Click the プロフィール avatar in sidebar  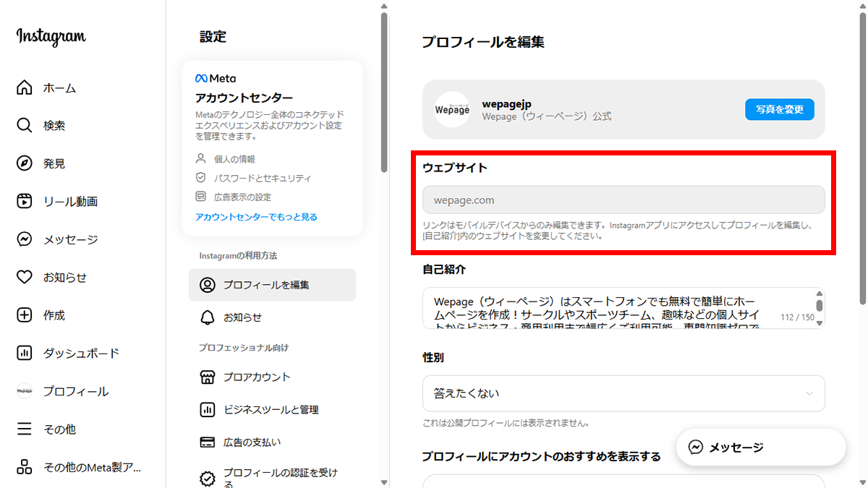click(x=25, y=391)
